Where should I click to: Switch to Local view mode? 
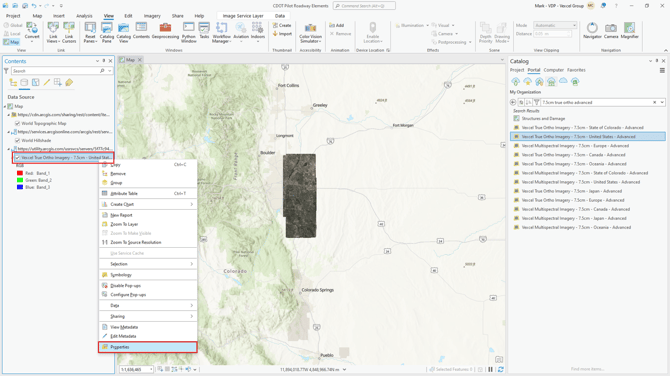coord(12,33)
